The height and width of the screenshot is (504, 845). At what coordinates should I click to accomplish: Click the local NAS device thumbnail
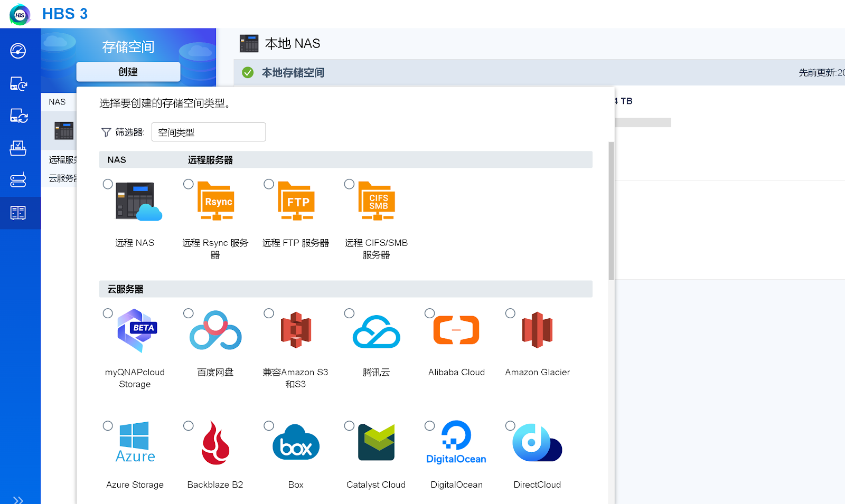pos(64,130)
